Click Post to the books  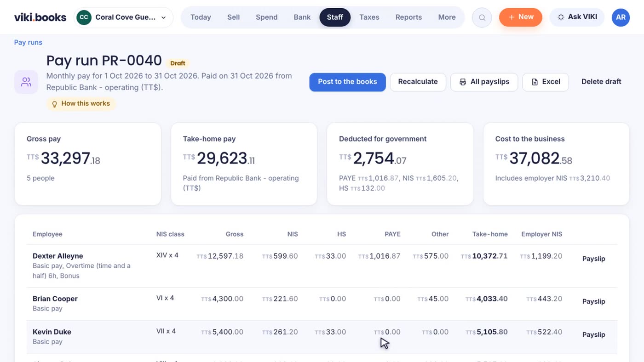[x=347, y=82]
